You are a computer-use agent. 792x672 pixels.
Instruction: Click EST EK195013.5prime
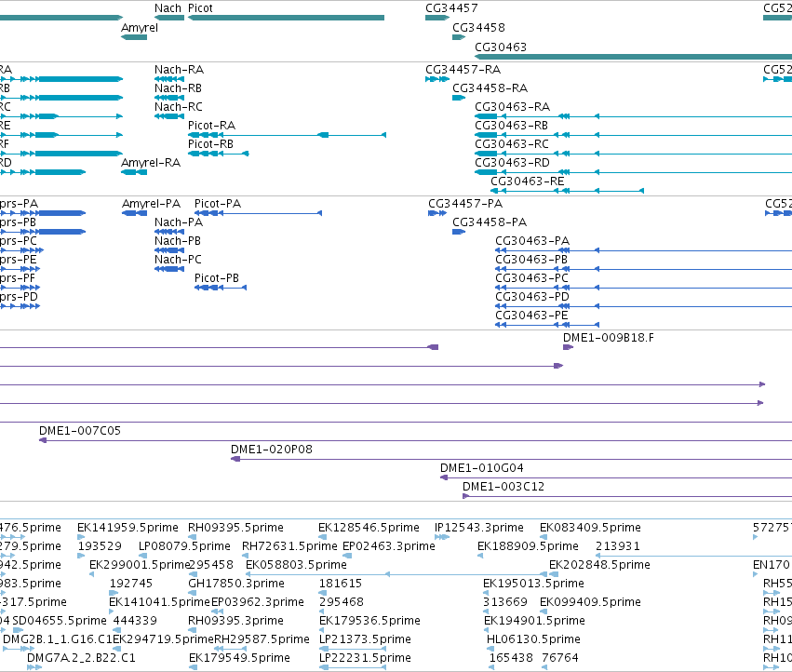point(533,584)
